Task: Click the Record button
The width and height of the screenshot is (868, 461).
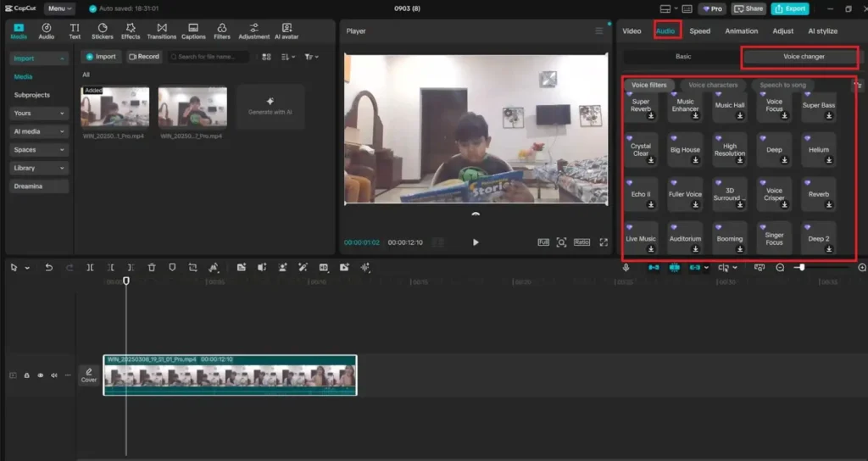Action: point(144,57)
